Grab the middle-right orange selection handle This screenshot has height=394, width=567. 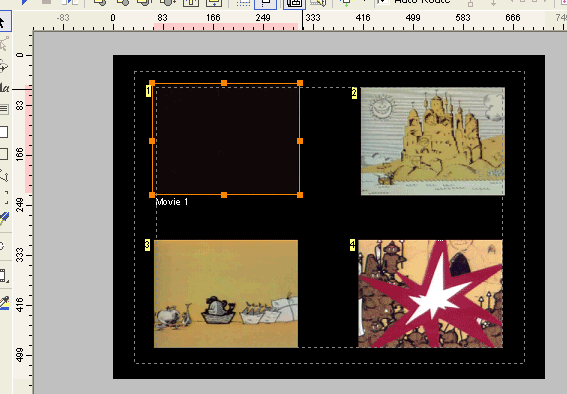click(x=300, y=141)
